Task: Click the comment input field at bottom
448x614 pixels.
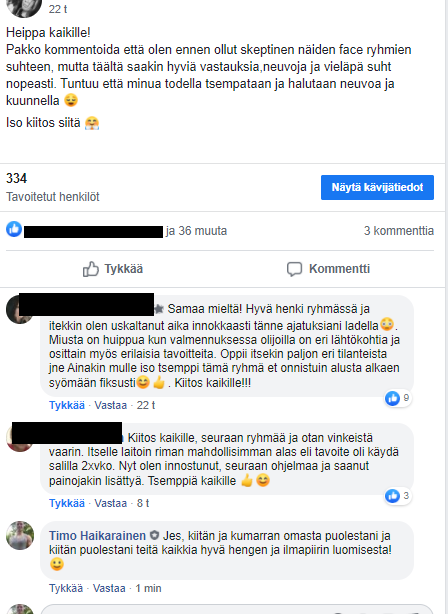Action: [236, 609]
